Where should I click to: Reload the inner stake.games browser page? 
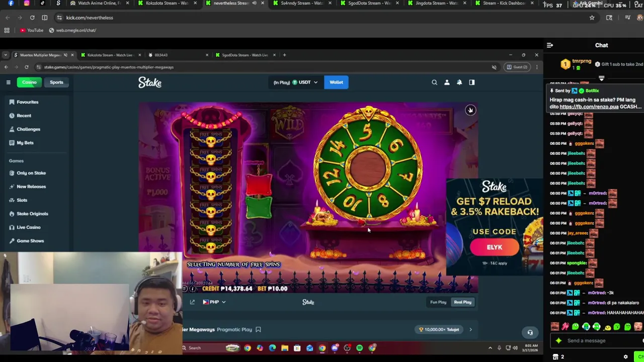point(26,67)
